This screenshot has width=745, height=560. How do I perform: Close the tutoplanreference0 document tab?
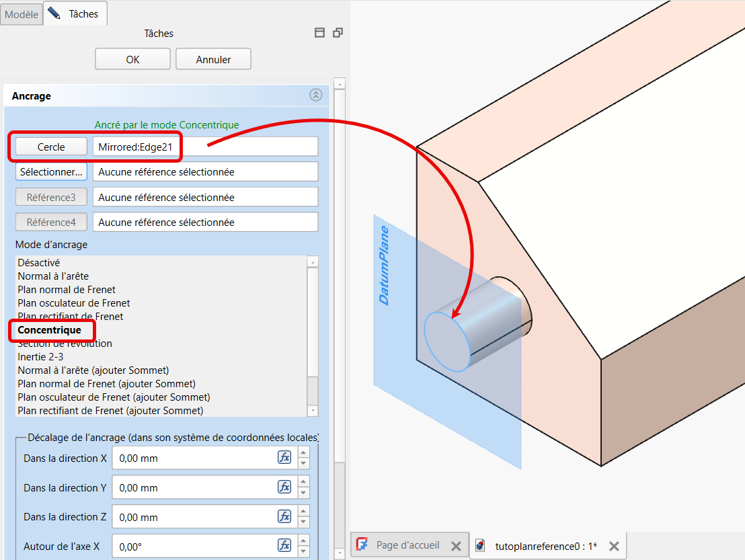[x=613, y=546]
